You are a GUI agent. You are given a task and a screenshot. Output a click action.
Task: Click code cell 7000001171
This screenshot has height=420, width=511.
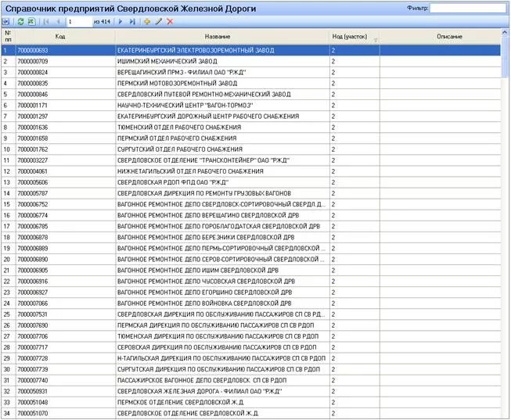point(66,106)
